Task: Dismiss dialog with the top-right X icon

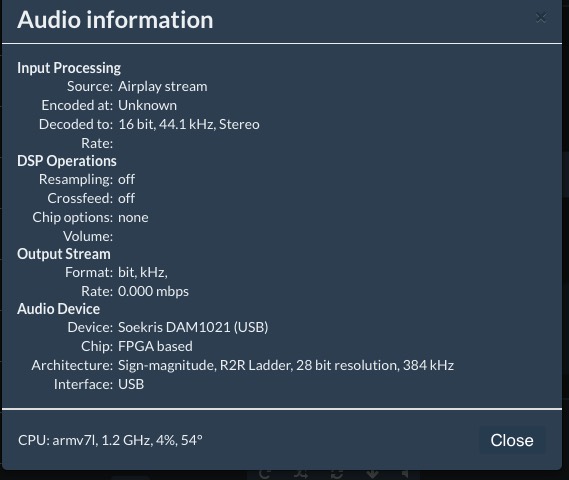Action: (x=541, y=17)
